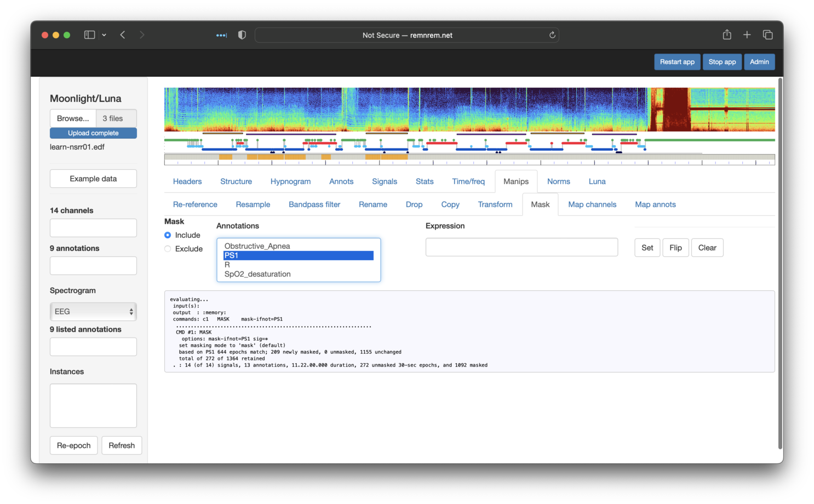The width and height of the screenshot is (814, 504).
Task: Click the privacy shield icon
Action: (x=242, y=35)
